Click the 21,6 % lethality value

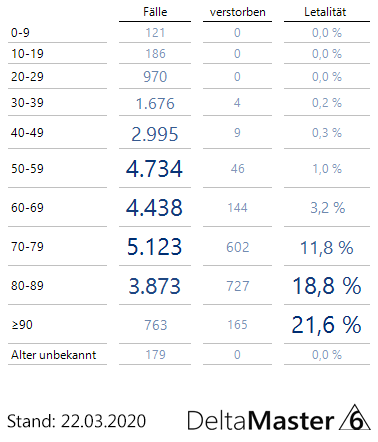coord(326,325)
